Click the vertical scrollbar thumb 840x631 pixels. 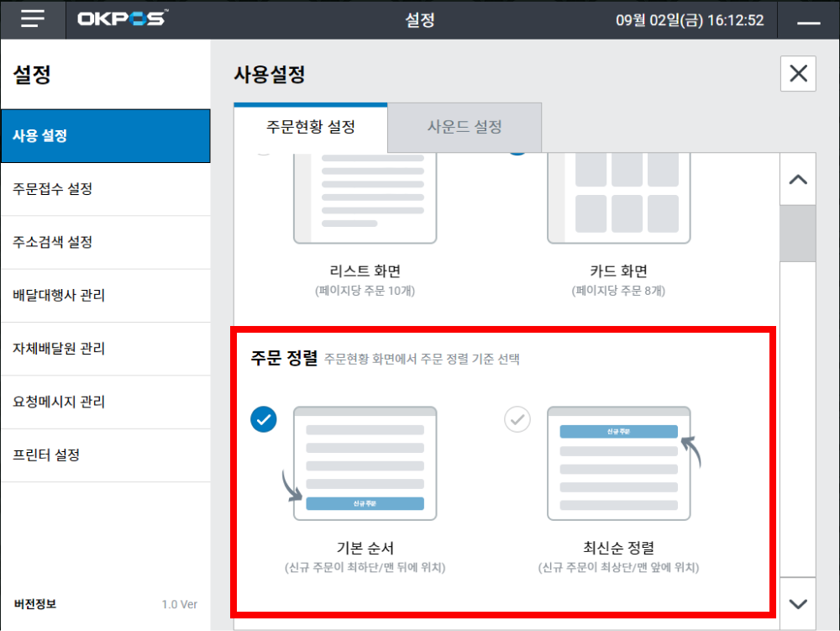[x=798, y=234]
